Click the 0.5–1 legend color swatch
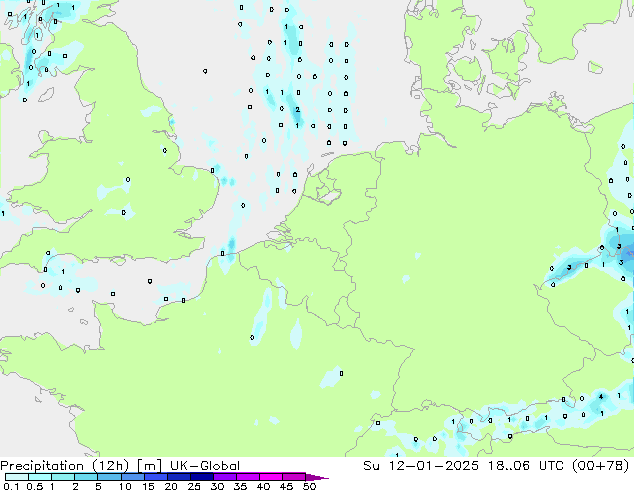The width and height of the screenshot is (634, 490). click(x=40, y=477)
